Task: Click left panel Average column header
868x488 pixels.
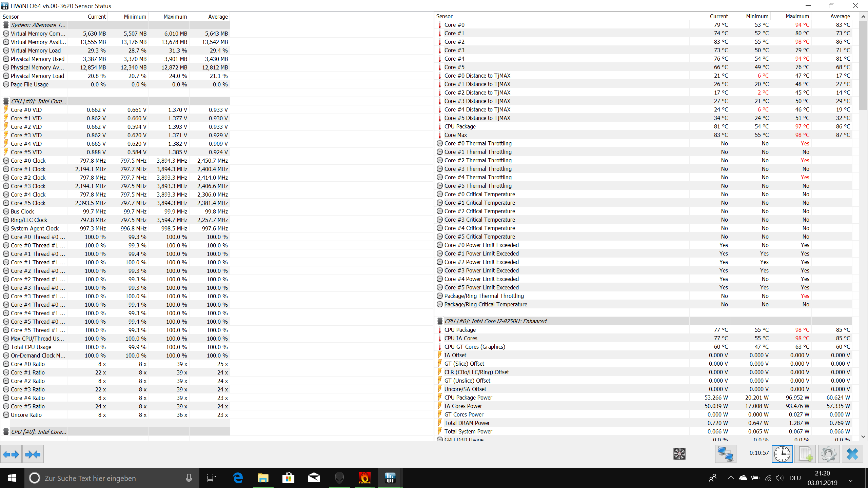Action: coord(210,17)
